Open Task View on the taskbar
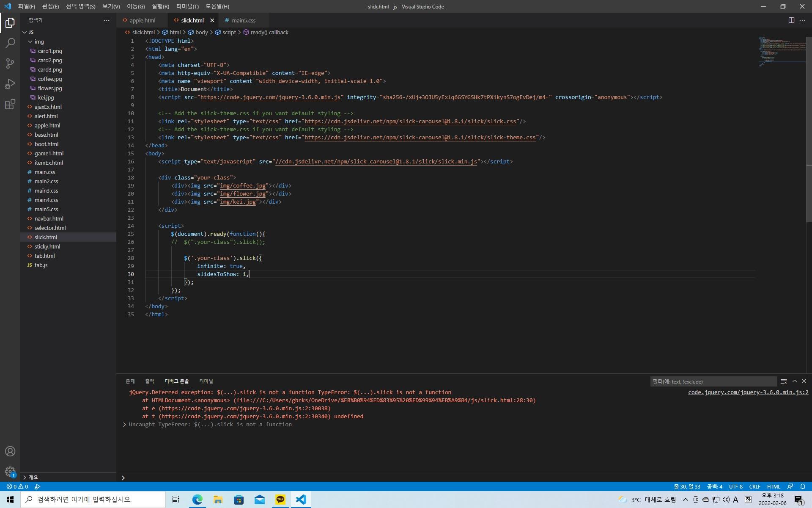The image size is (812, 508). coord(176,500)
